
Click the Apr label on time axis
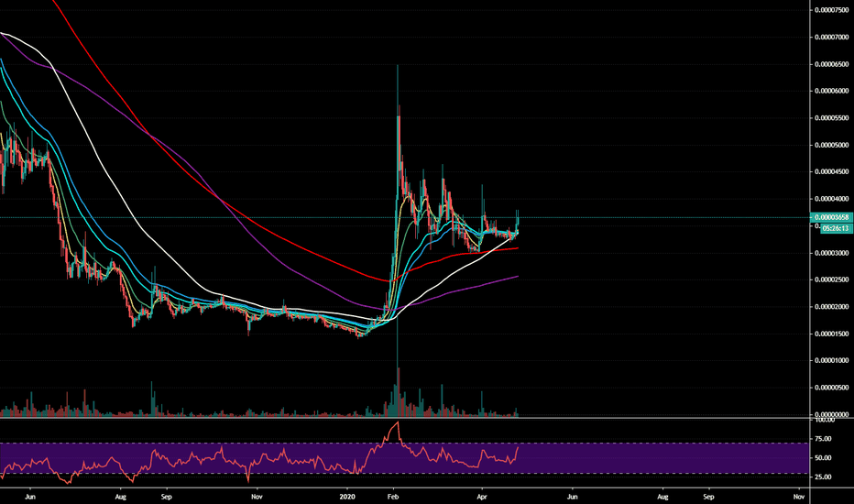point(481,497)
